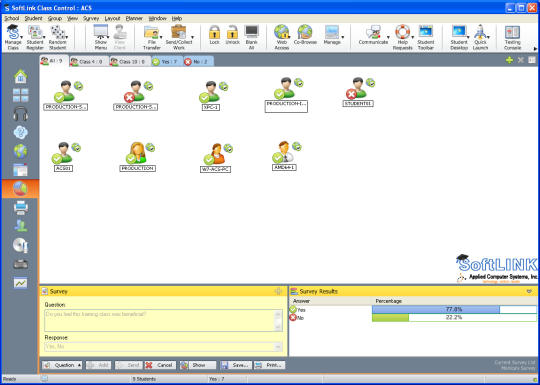
Task: Open the Planner menu
Action: 134,18
